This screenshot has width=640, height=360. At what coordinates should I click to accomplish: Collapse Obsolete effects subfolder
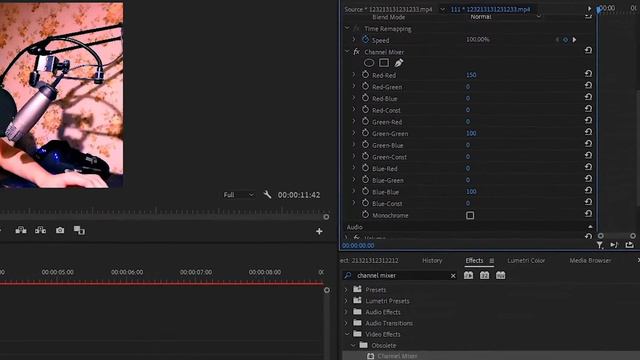[x=353, y=345]
